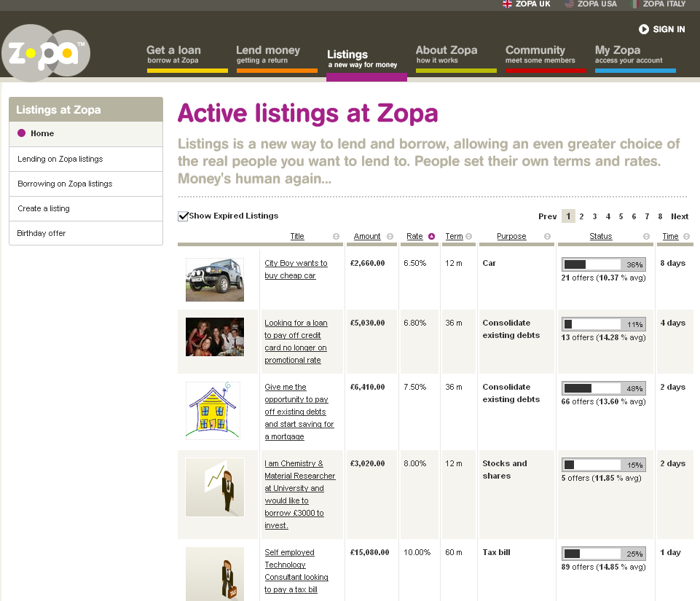Go to page 7 of listings

pyautogui.click(x=647, y=216)
